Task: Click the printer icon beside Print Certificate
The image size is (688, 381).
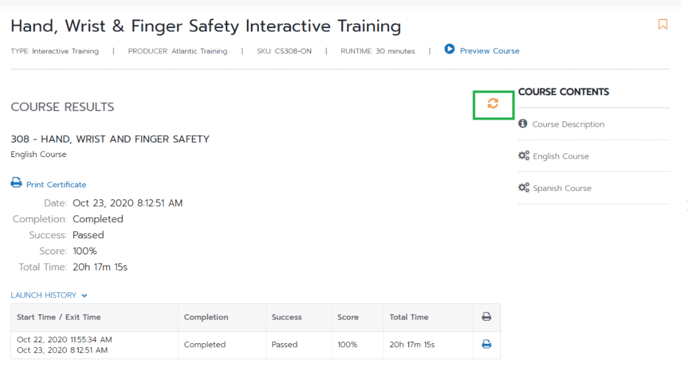Action: (x=16, y=183)
